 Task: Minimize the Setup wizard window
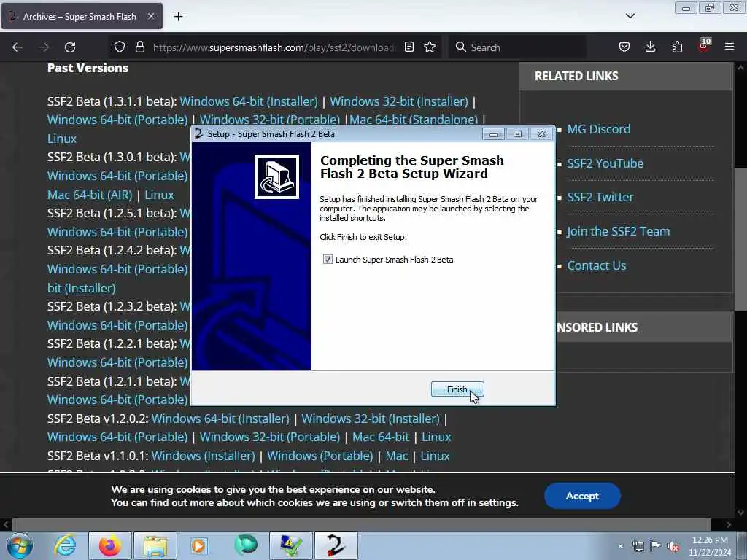493,134
